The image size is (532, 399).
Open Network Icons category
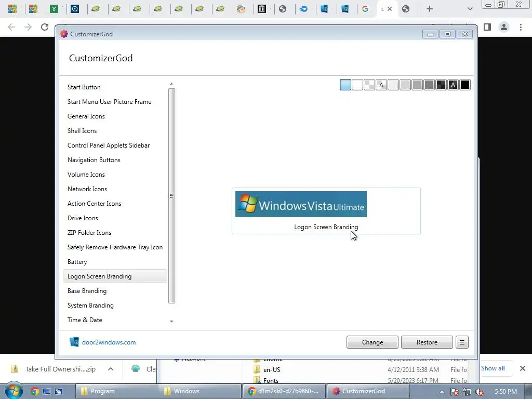[87, 189]
